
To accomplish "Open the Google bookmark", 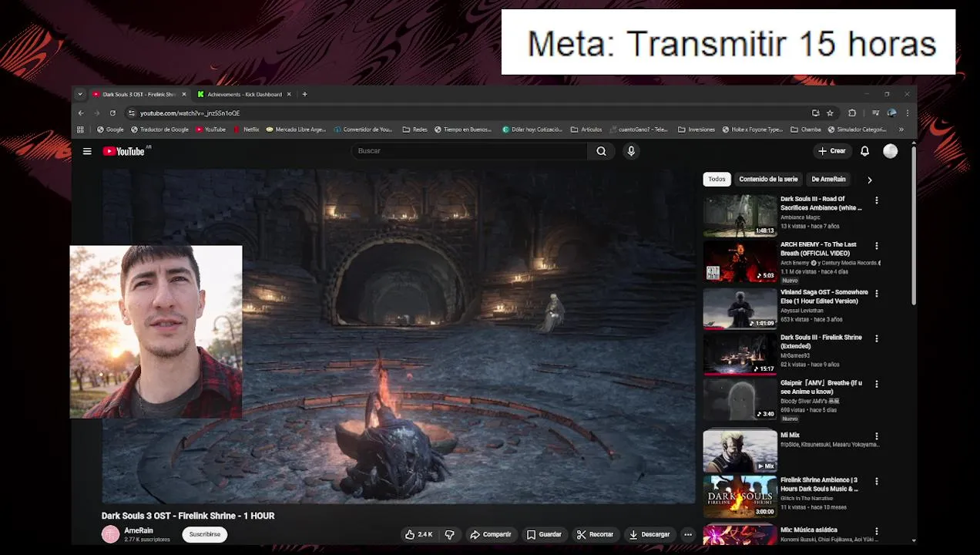I will (110, 129).
